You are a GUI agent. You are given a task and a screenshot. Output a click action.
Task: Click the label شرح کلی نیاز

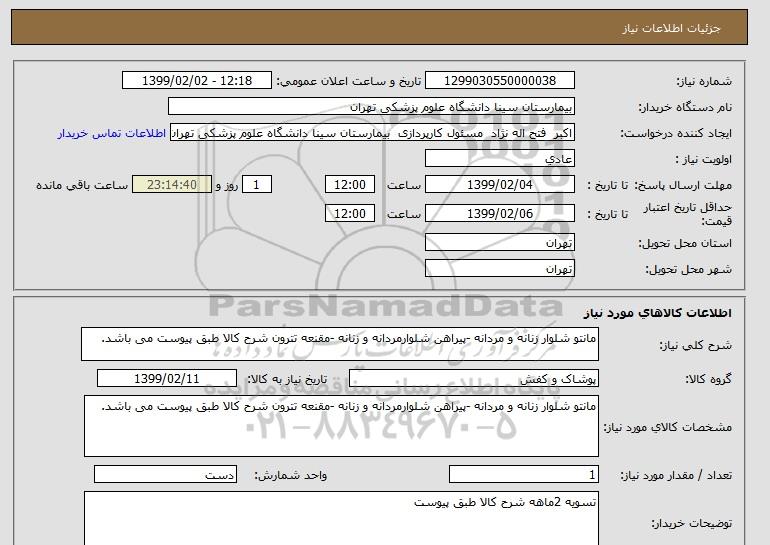coord(695,345)
